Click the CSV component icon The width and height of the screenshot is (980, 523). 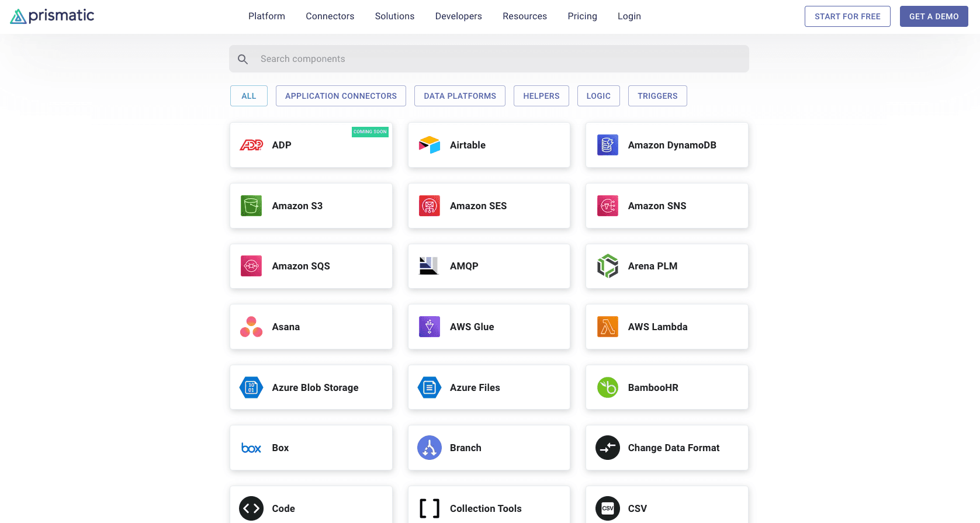[608, 508]
